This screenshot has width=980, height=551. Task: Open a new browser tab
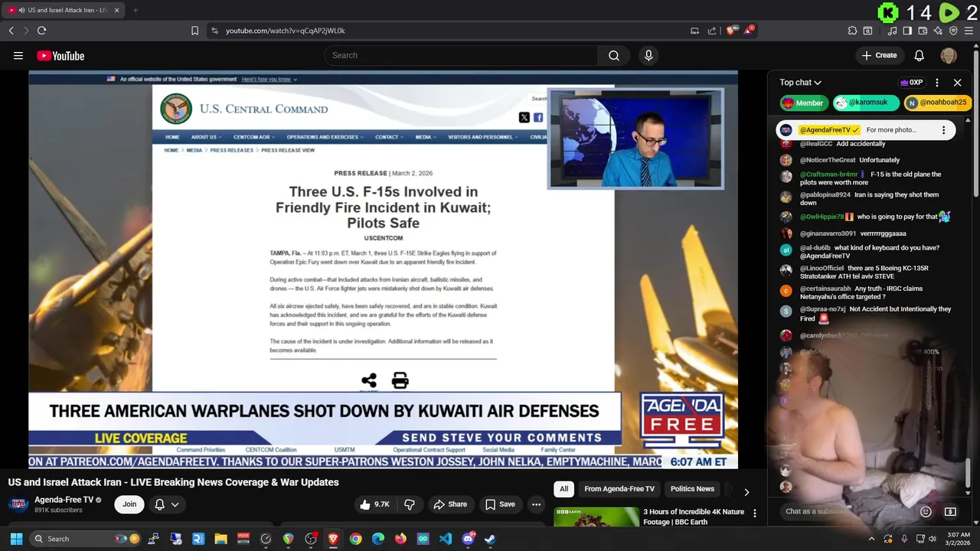(x=136, y=10)
